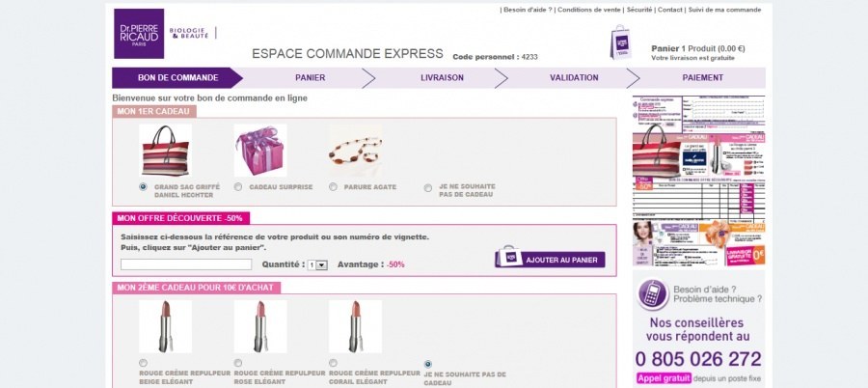Image resolution: width=868 pixels, height=388 pixels.
Task: Click the corail élégant lipstick image
Action: coord(355,326)
